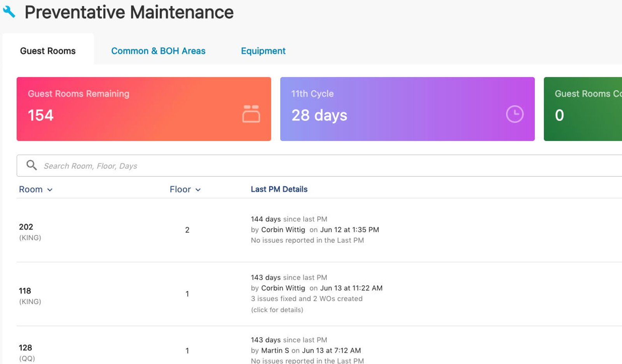Click floor value 1 in room 128 row
Viewport: 622px width, 364px height.
(x=187, y=351)
